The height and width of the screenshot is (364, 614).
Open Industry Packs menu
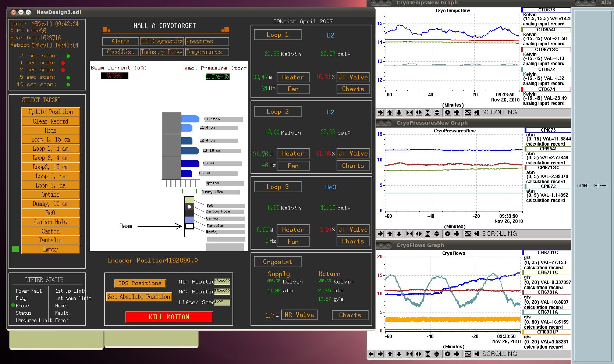[162, 52]
